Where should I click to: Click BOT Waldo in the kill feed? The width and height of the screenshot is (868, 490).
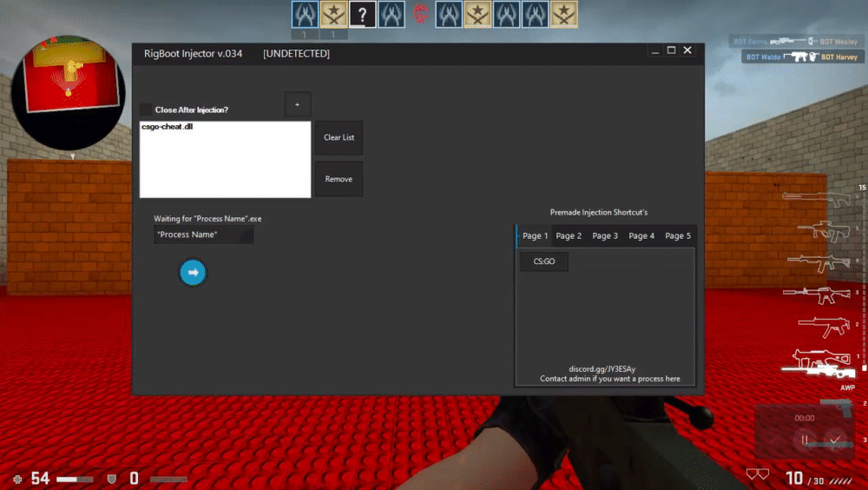[x=763, y=56]
